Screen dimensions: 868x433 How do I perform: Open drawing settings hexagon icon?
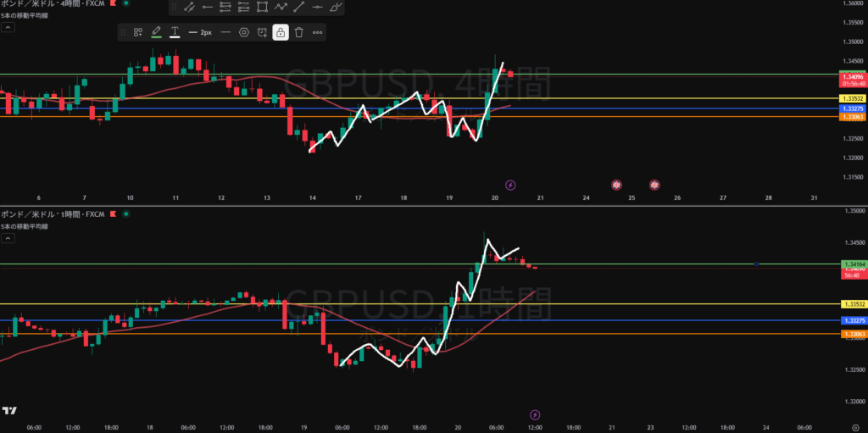point(243,32)
